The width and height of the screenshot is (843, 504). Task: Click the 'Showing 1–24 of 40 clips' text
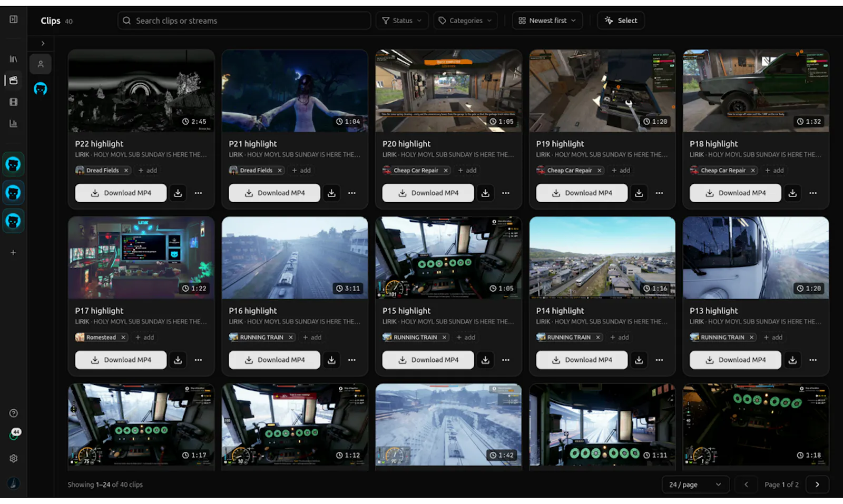[105, 485]
